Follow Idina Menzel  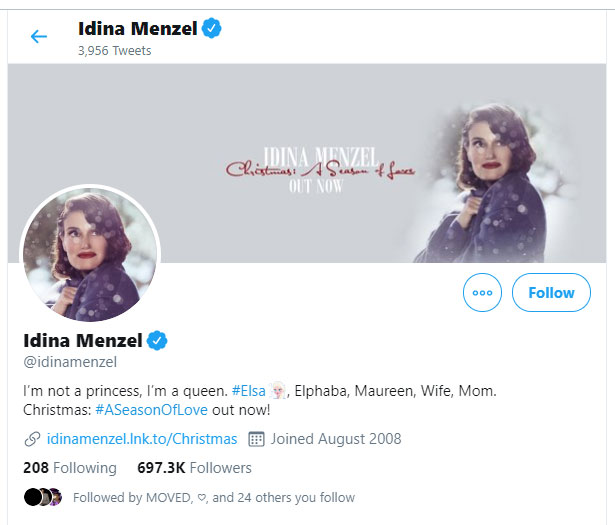(551, 293)
